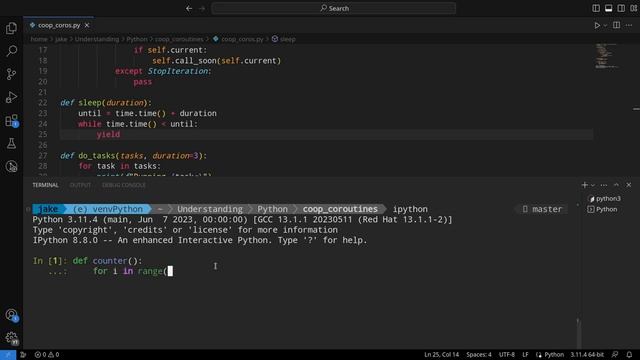Click 'LF' end of line setting
Image resolution: width=640 pixels, height=360 pixels.
point(525,355)
